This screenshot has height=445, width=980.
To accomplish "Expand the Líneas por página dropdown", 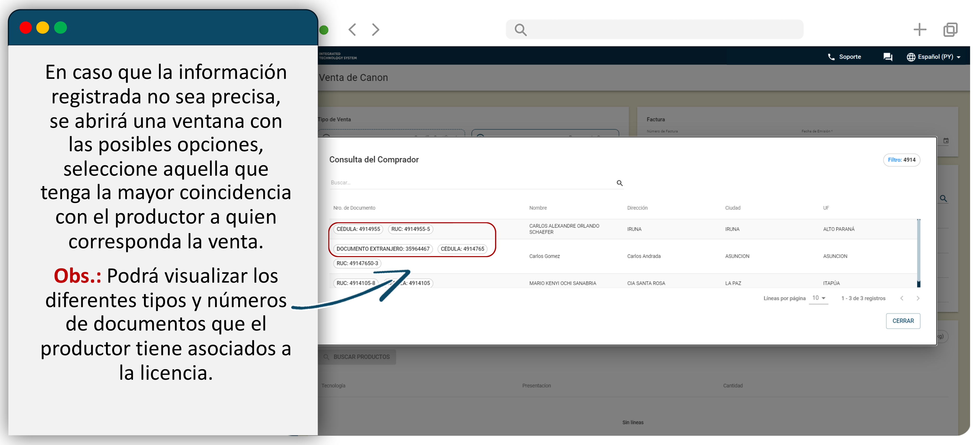I will 818,298.
